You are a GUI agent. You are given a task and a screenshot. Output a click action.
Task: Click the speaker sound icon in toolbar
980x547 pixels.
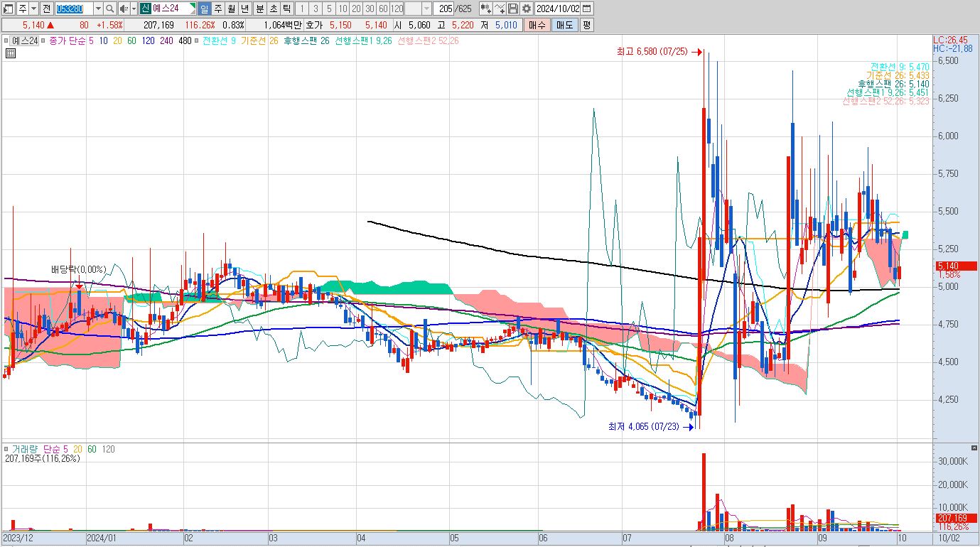(124, 9)
